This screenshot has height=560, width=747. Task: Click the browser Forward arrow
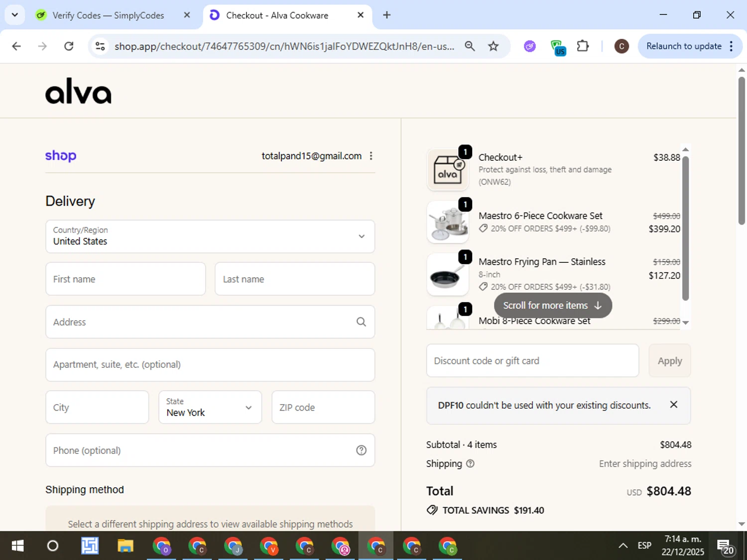pos(42,46)
